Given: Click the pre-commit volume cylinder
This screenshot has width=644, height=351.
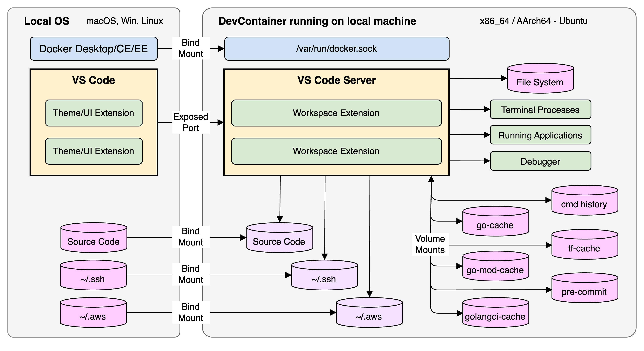Looking at the screenshot, I should coord(585,288).
